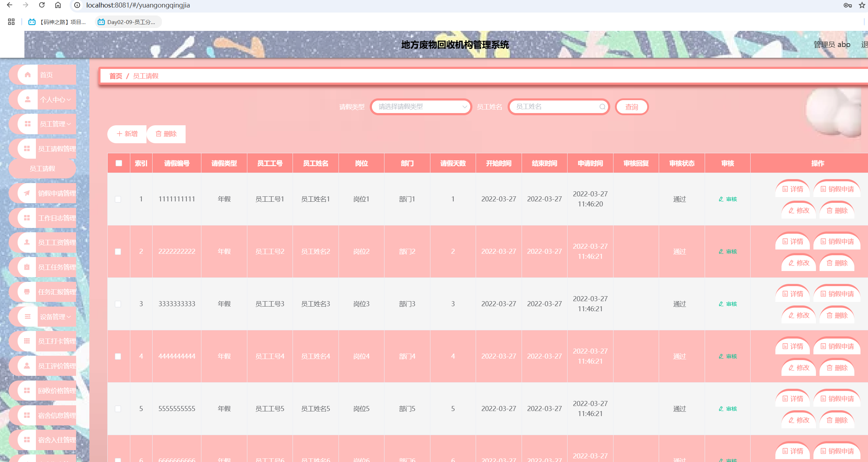Click the paper-plane icon for 销假申请管理

point(27,193)
